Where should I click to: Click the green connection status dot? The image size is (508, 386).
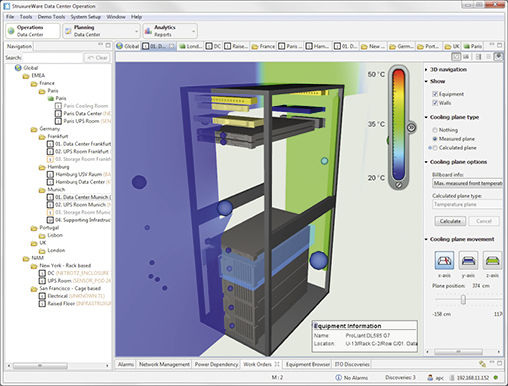[496, 378]
